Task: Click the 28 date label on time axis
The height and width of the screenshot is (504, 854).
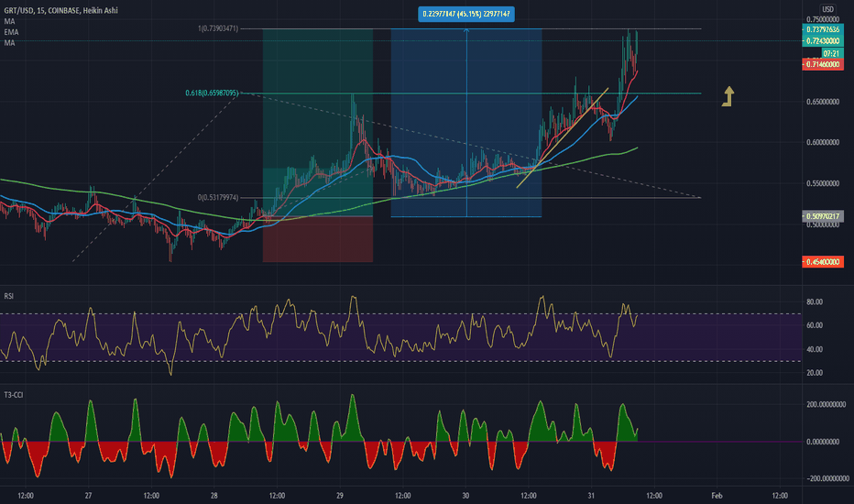Action: tap(214, 495)
